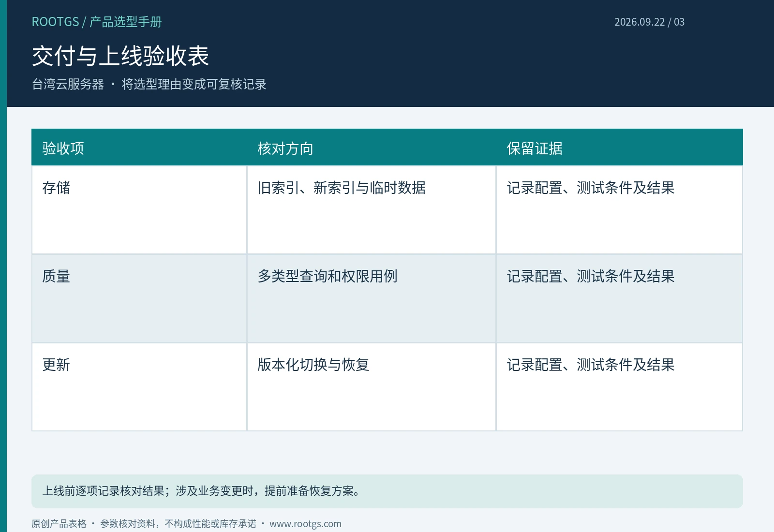
Task: Open the www.rootgs.com footer link
Action: (305, 524)
